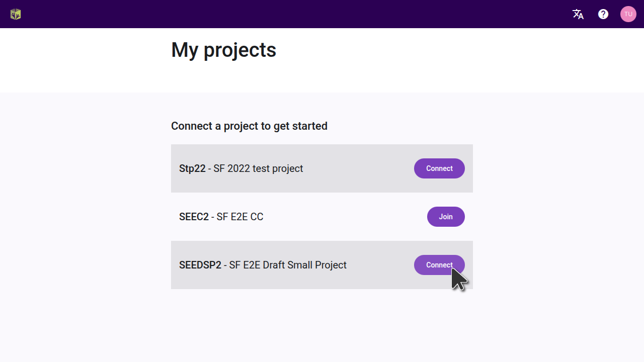644x362 pixels.
Task: Click the "SF E2E CC" project name
Action: pos(240,217)
